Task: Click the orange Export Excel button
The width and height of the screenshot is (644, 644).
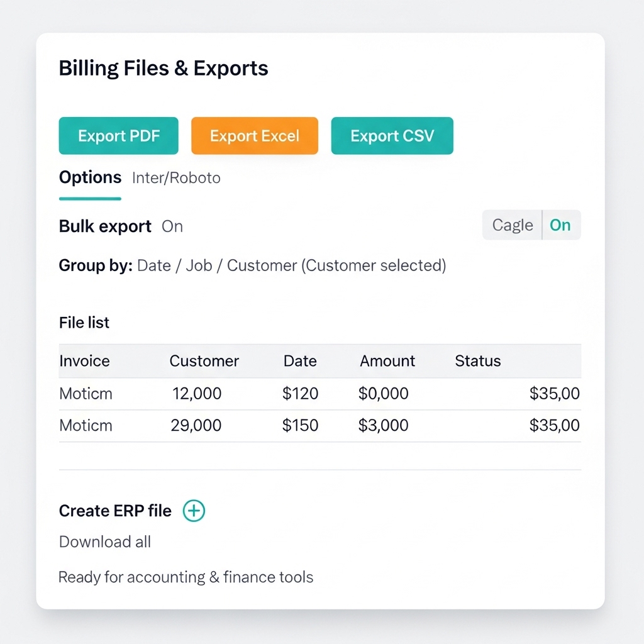Action: coord(255,136)
